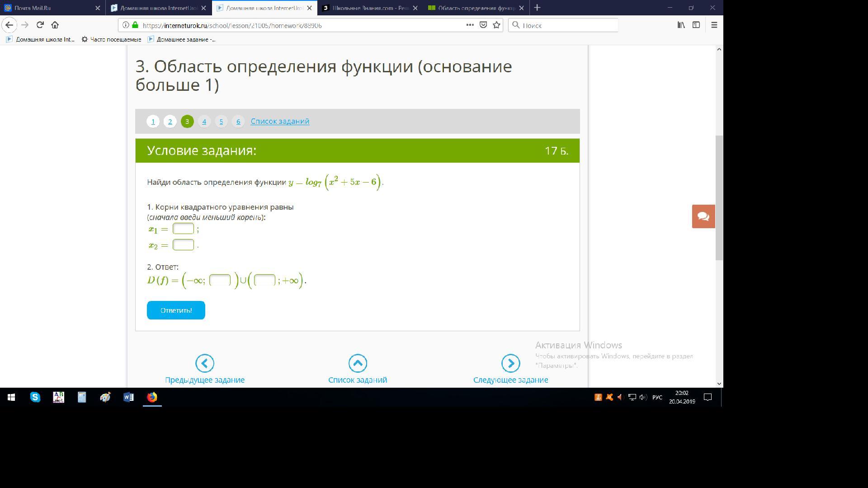Open page actions three-dots menu

pos(470,25)
